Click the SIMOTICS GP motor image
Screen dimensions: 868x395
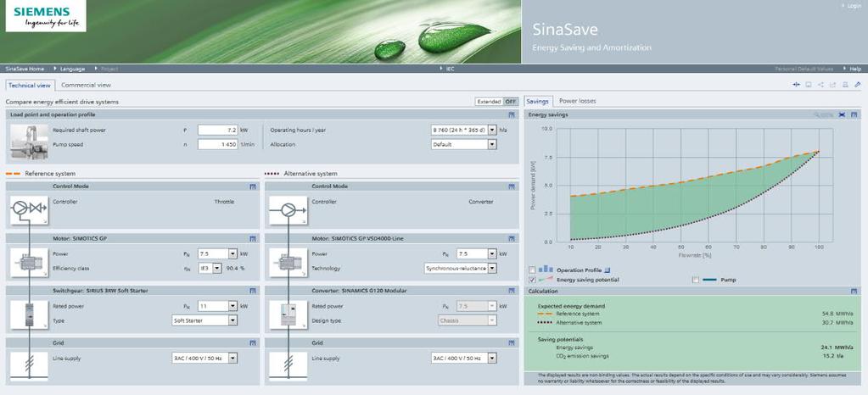(29, 262)
